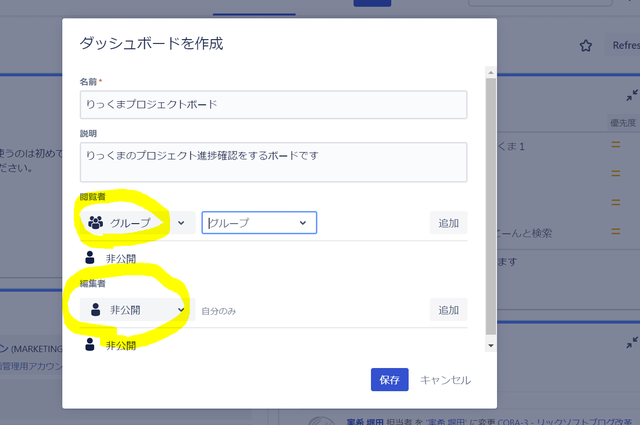Click the star favorite icon in background page
Image resolution: width=640 pixels, height=425 pixels.
(x=586, y=45)
